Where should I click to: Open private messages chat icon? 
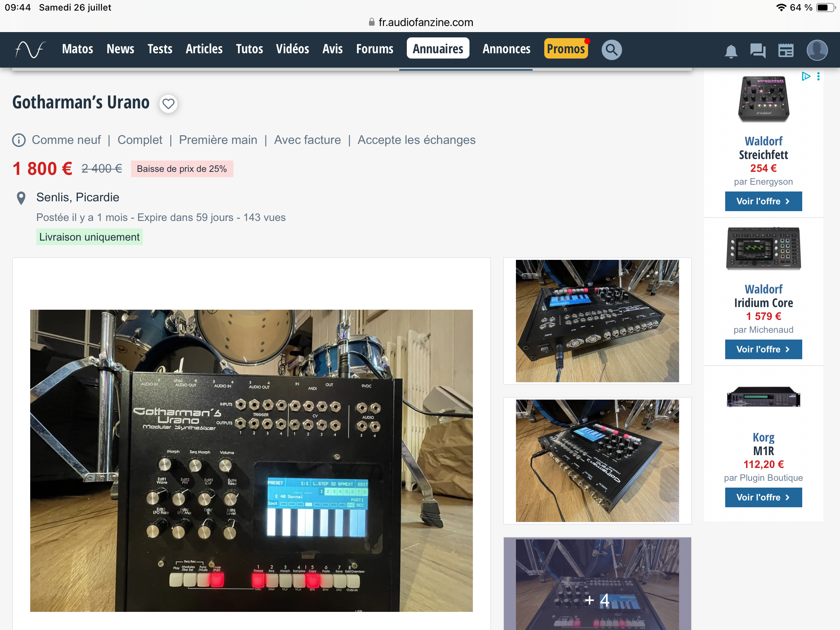758,50
